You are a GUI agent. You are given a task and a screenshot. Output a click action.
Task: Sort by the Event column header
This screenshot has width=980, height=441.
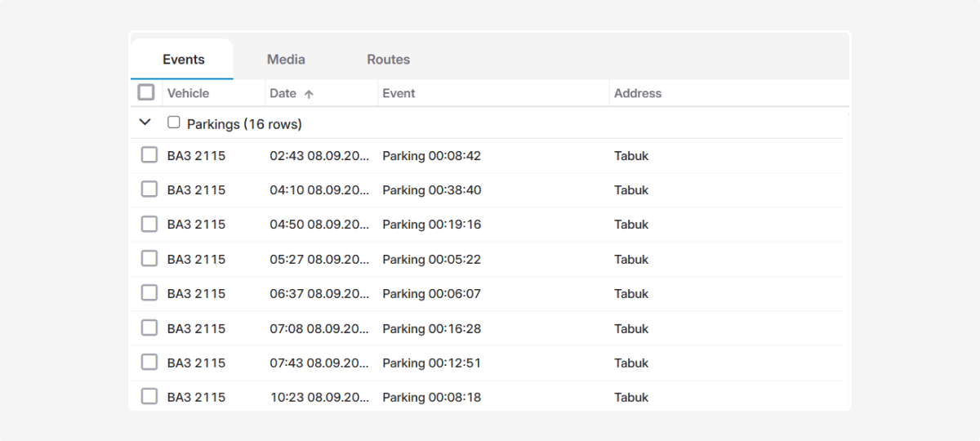pyautogui.click(x=399, y=93)
